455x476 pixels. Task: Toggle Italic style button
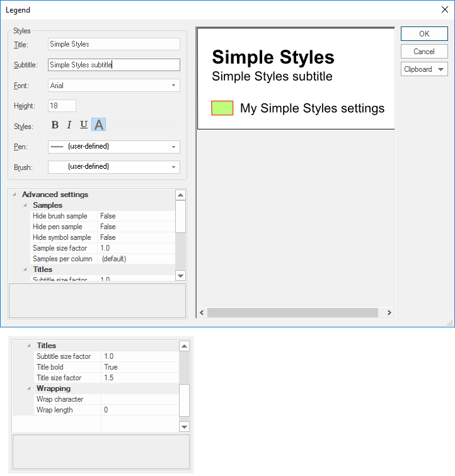69,125
